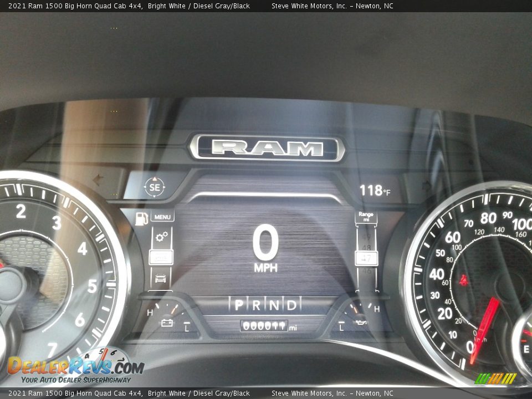
Task: Click the DealerRevs.com logo
Action: coord(75,366)
